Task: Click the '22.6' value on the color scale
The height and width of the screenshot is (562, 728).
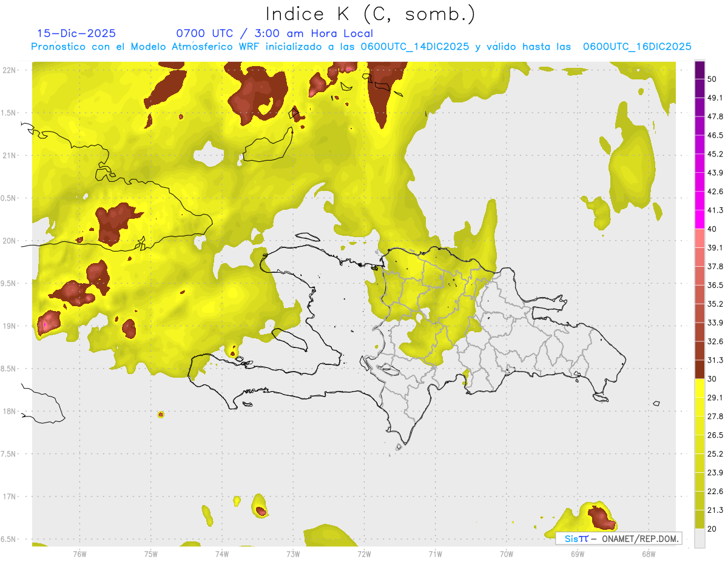Action: coord(715,491)
